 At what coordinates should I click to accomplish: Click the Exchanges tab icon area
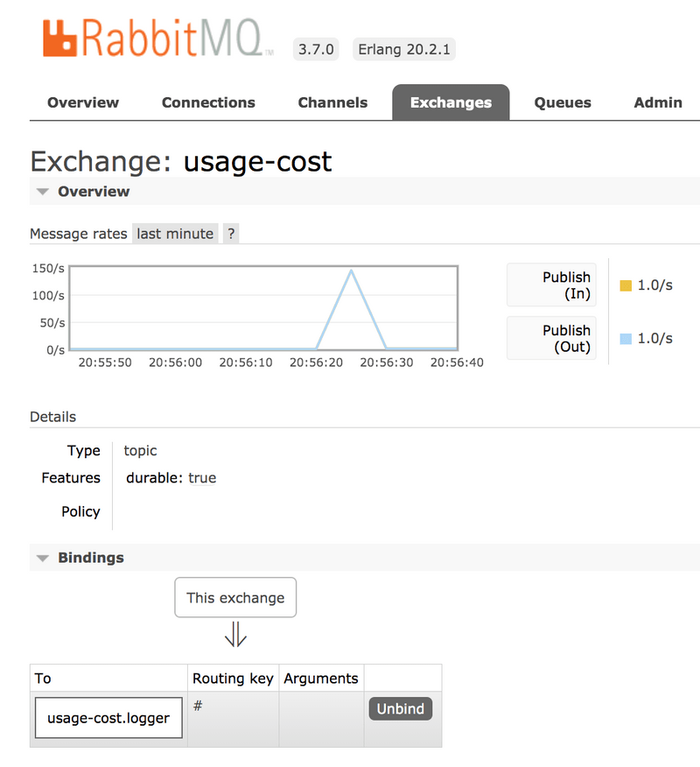point(451,102)
